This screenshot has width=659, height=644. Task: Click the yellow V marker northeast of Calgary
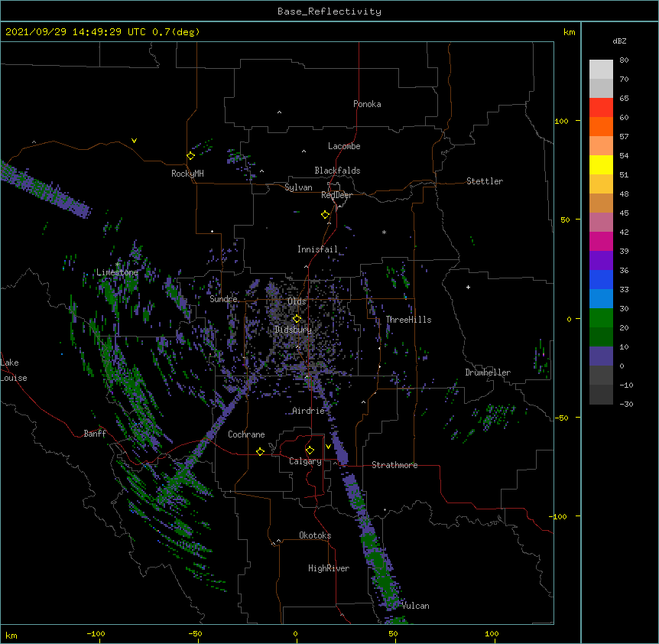[328, 447]
